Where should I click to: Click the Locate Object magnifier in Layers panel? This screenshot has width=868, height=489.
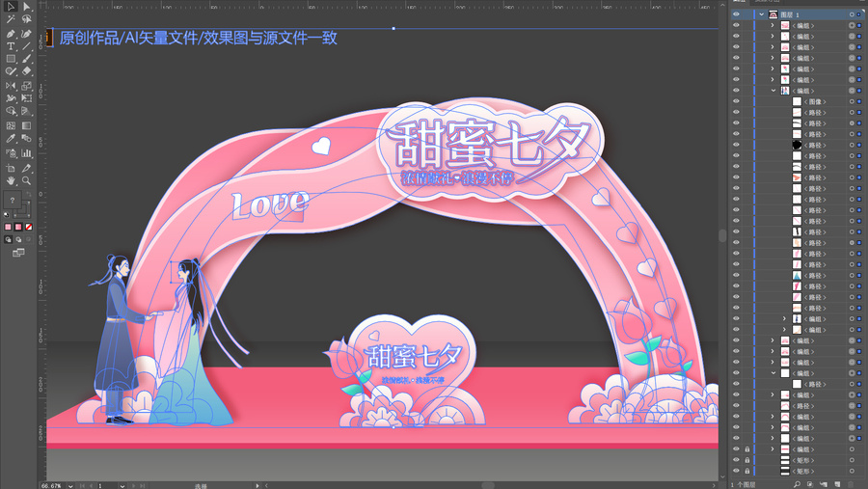tap(797, 484)
